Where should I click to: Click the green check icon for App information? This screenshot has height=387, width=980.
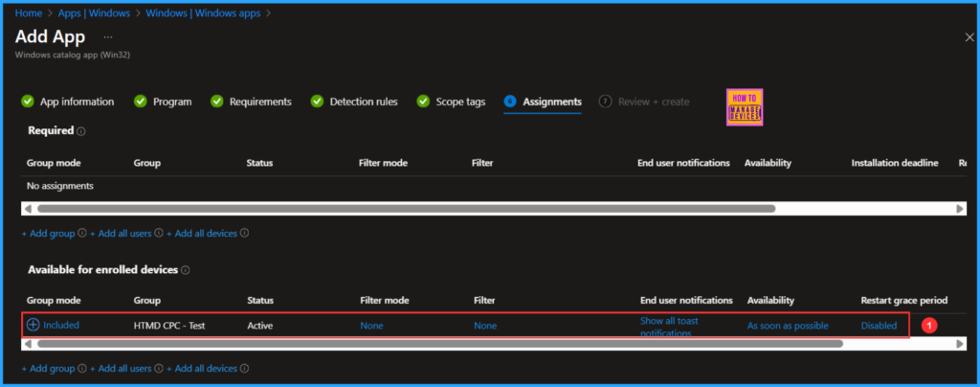tap(28, 102)
